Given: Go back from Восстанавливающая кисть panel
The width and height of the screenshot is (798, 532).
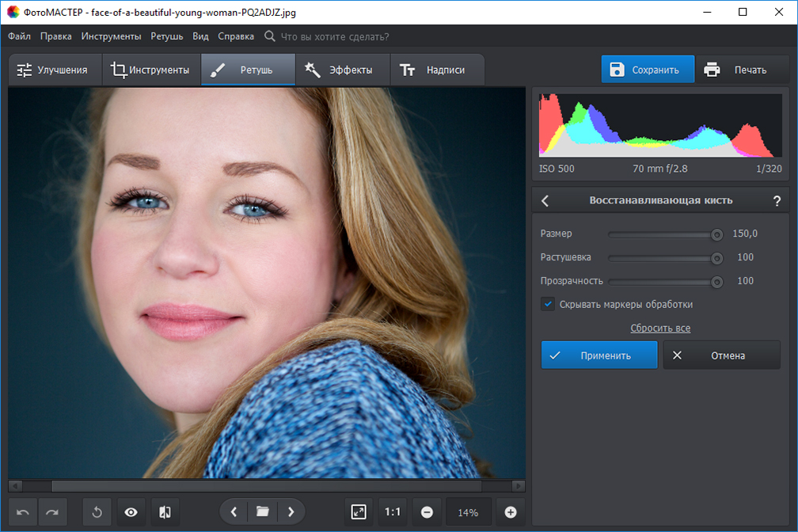Looking at the screenshot, I should tap(545, 200).
